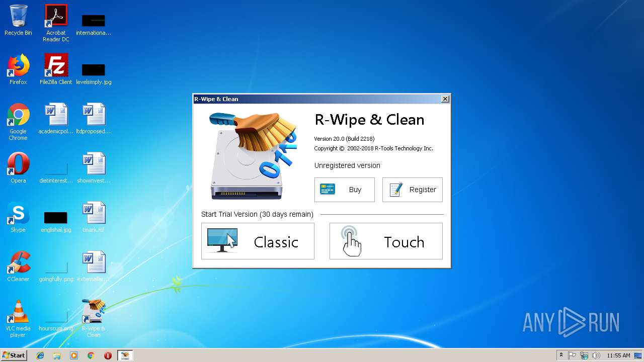
Task: Open R-Wipe & Clean desktop shortcut
Action: tap(94, 319)
